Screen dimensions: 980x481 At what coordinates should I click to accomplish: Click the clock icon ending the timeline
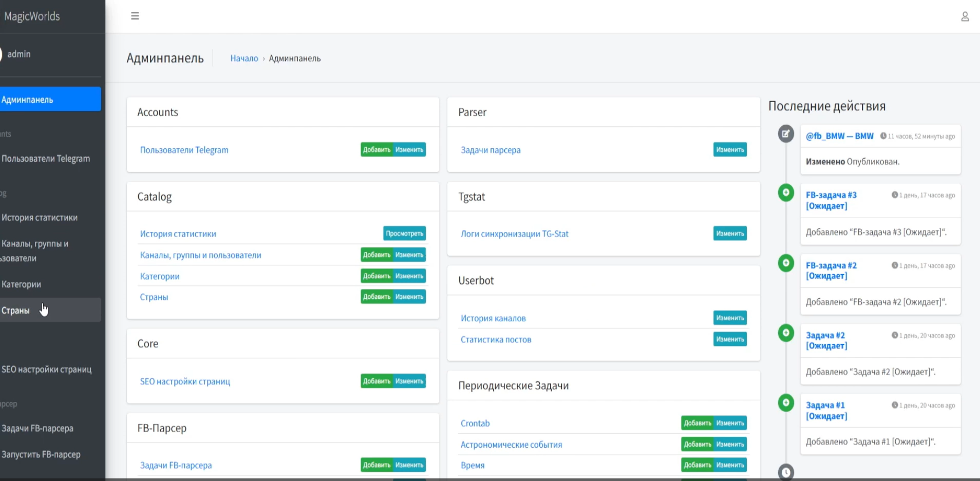coord(786,472)
